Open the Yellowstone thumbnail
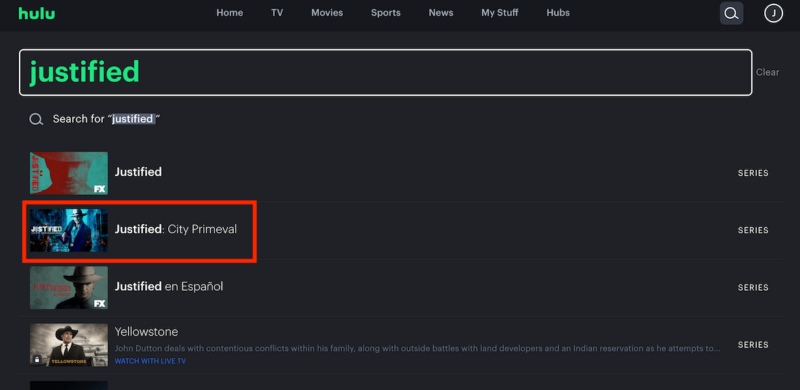This screenshot has width=800, height=390. [69, 345]
